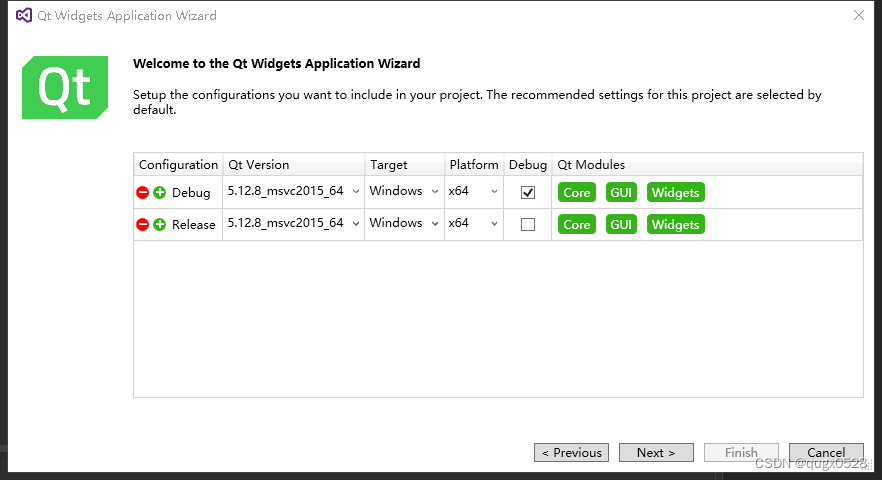
Task: Open Qt Version dropdown for Debug row
Action: (x=294, y=191)
